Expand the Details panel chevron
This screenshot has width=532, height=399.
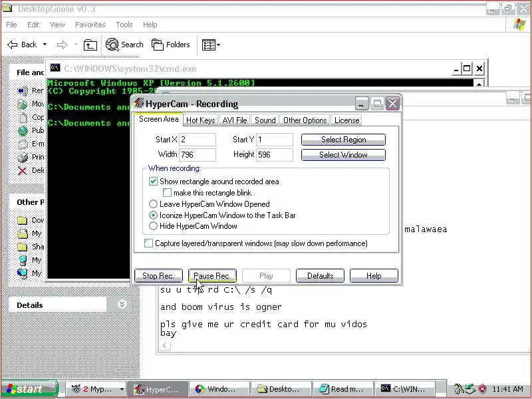122,305
